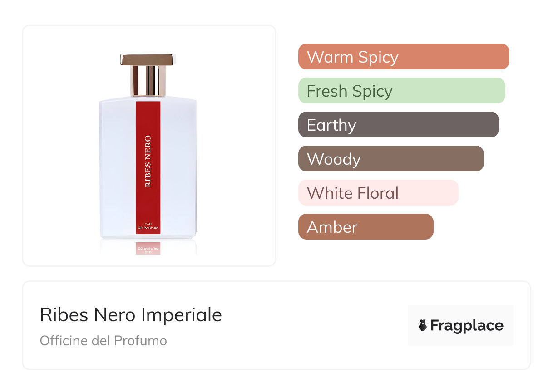Screen dimensions: 553x392
Task: Choose the Amber accord bar
Action: coord(365,227)
